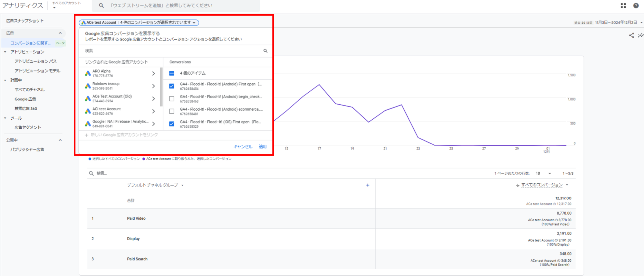
Task: Collapse the 計画中 tree group
Action: (x=5, y=80)
